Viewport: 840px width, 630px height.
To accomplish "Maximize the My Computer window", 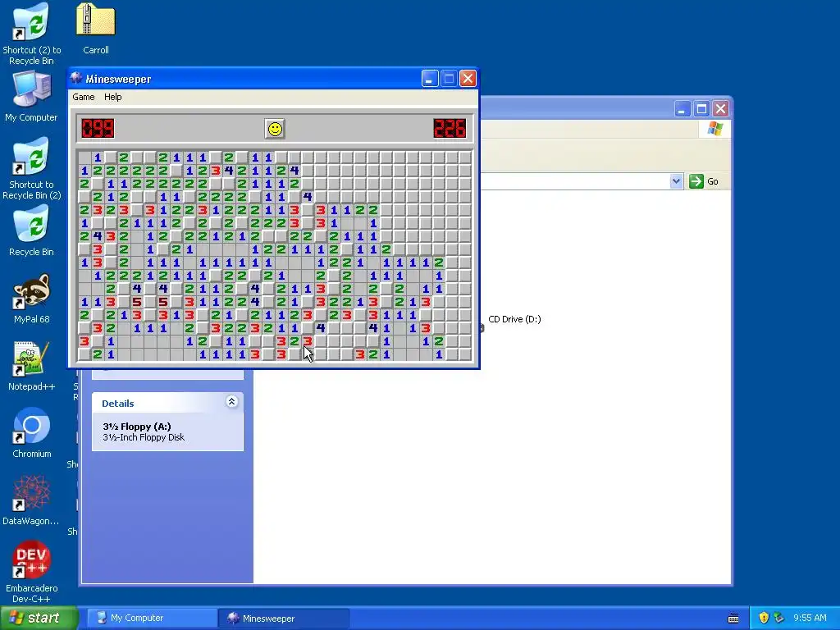I will click(701, 109).
